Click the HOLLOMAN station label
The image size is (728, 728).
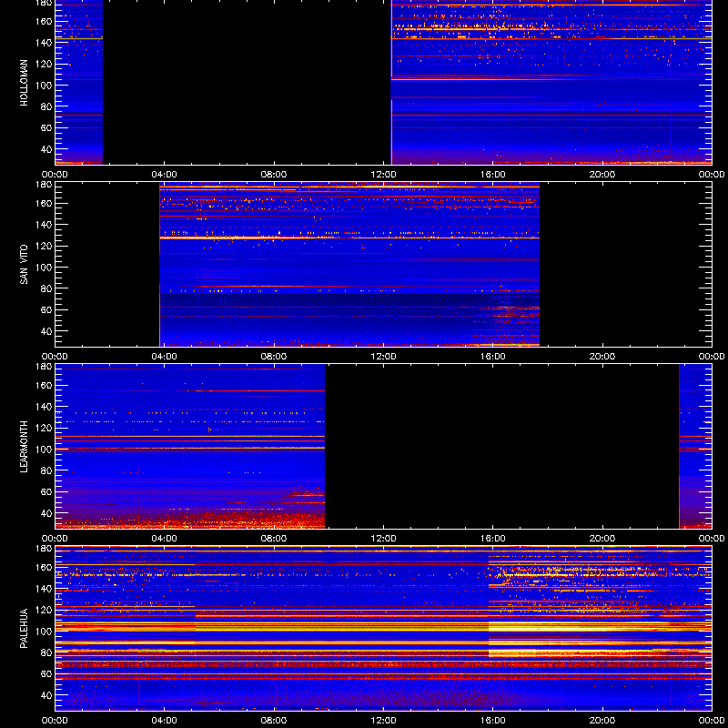[25, 83]
